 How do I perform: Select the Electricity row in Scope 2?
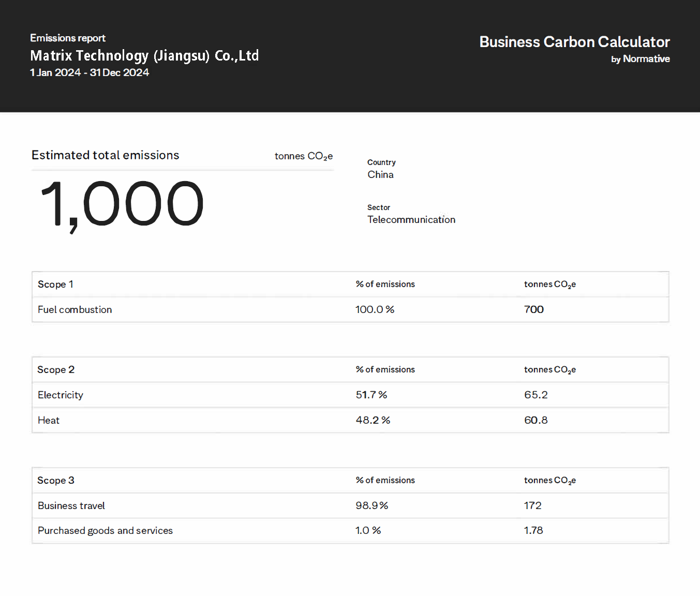[61, 395]
